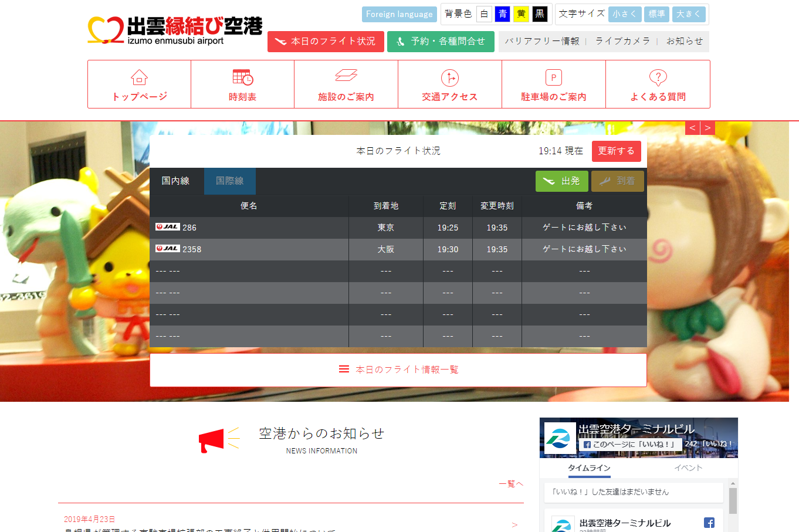Set background color to black (黒)

point(540,14)
